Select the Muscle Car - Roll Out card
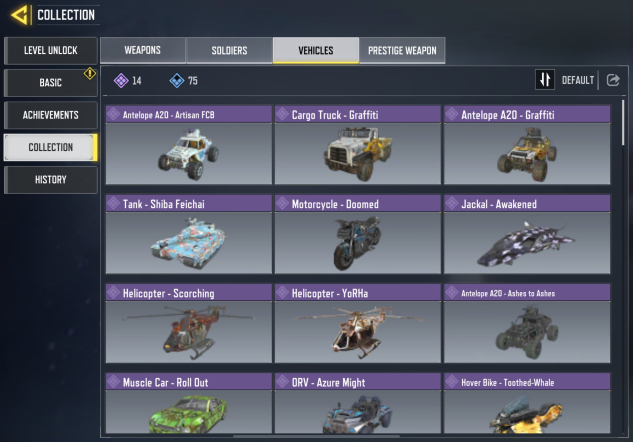The height and width of the screenshot is (442, 633). click(x=189, y=403)
